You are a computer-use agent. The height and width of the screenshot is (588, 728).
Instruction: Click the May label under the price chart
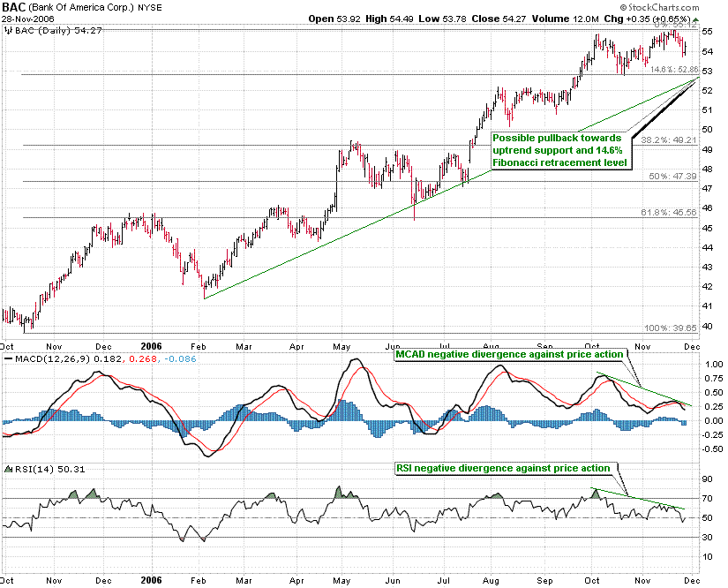click(x=341, y=347)
